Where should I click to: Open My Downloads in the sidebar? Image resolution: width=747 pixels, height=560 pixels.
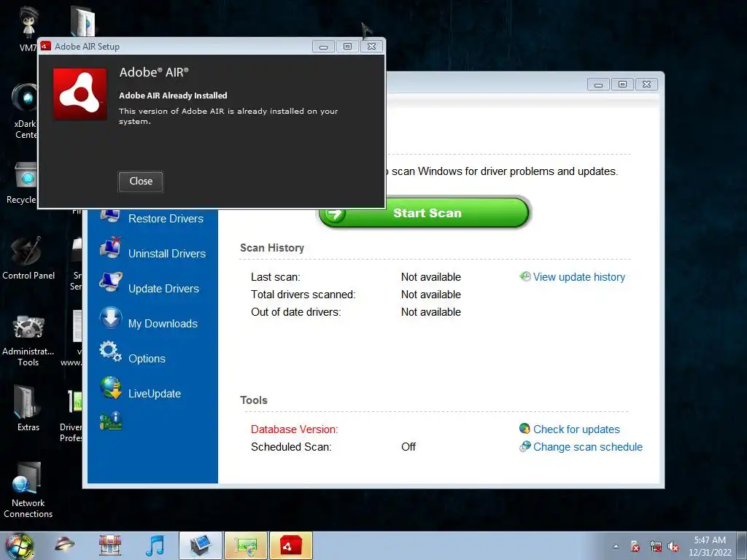[163, 324]
